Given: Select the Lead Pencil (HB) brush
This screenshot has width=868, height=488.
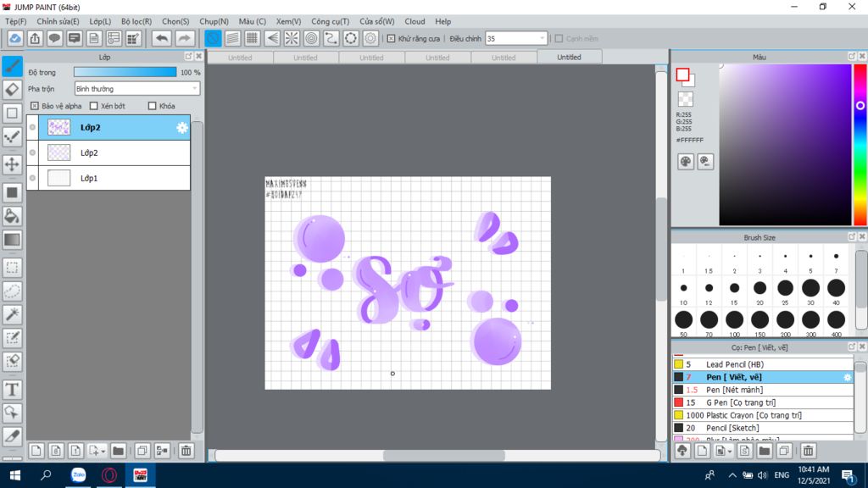Looking at the screenshot, I should click(x=763, y=364).
